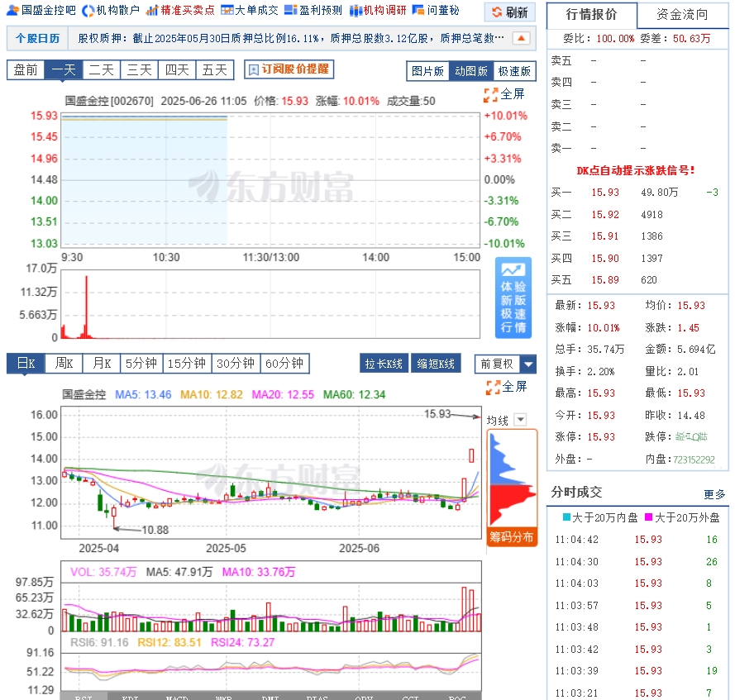Image resolution: width=735 pixels, height=700 pixels.
Task: Select the 五天 five-day tab
Action: coord(215,70)
